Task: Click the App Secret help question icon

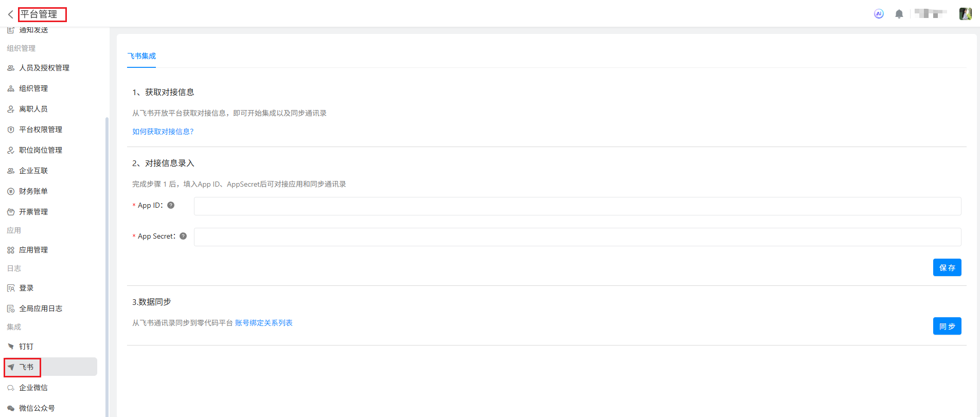Action: point(183,236)
